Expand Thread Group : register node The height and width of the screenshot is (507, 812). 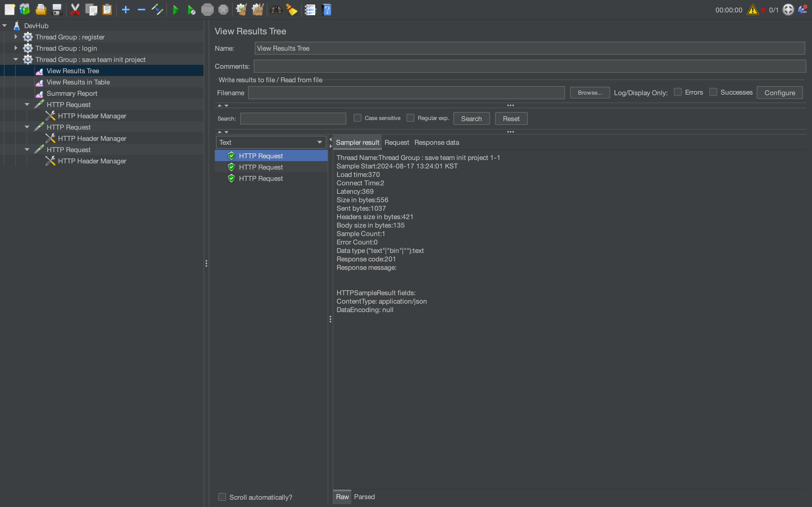(x=16, y=37)
